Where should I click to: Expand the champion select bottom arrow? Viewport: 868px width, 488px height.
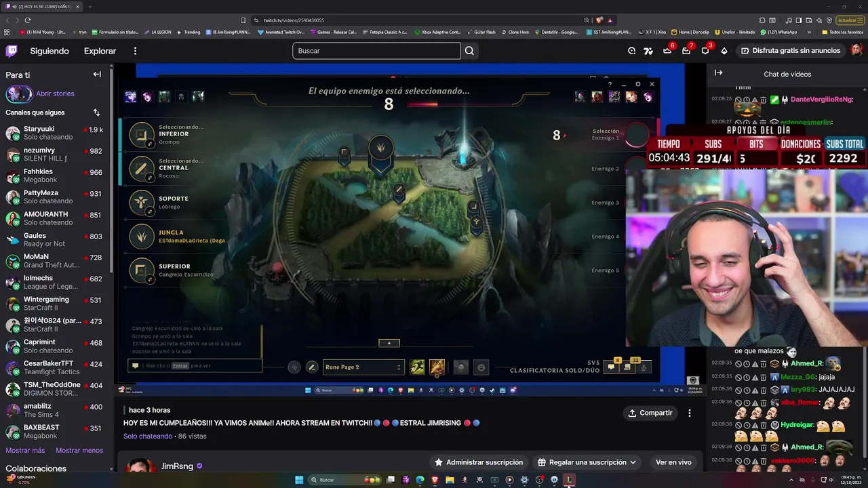coord(389,343)
